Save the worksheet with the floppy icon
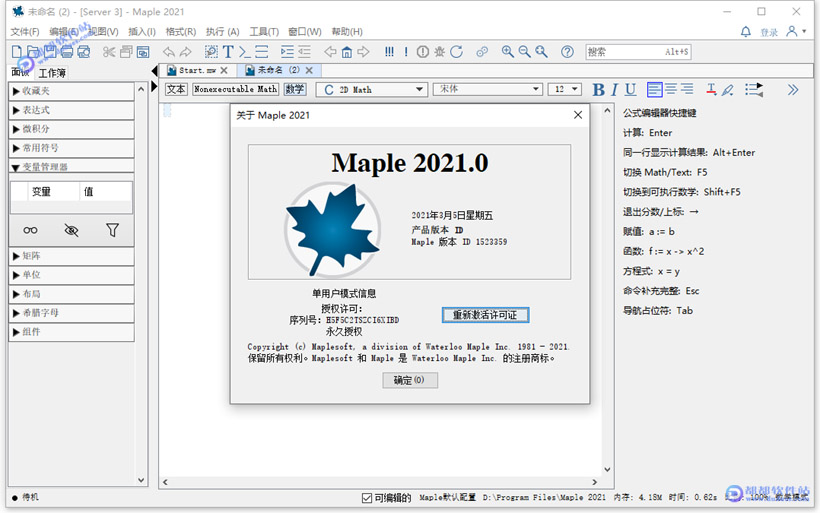Viewport: 820px width, 513px height. (x=50, y=51)
